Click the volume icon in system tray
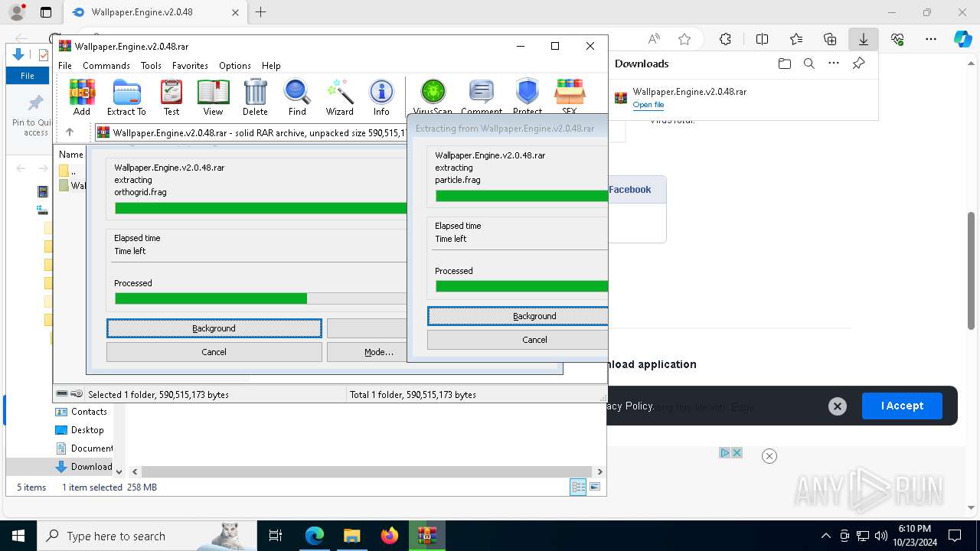This screenshot has height=551, width=980. pos(881,536)
